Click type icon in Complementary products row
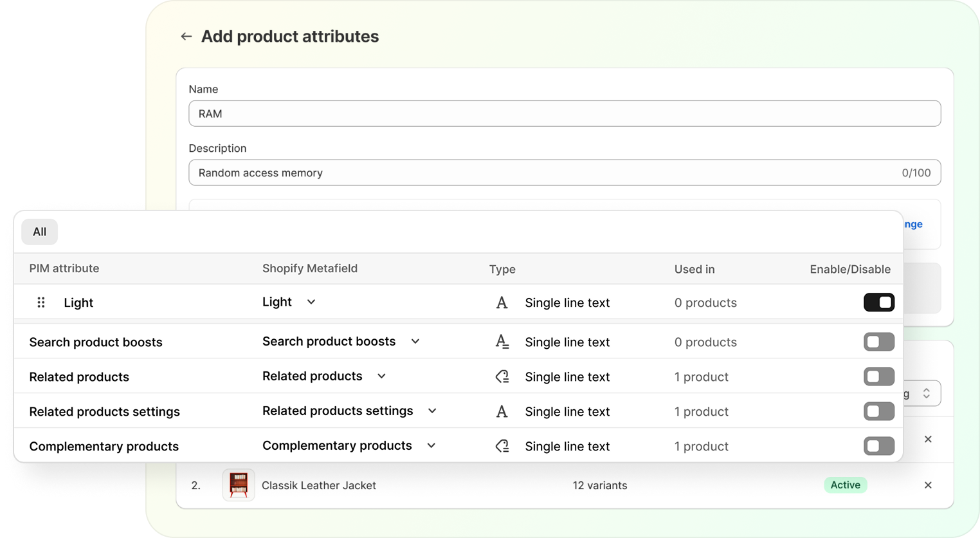Viewport: 980px width, 538px height. (502, 447)
